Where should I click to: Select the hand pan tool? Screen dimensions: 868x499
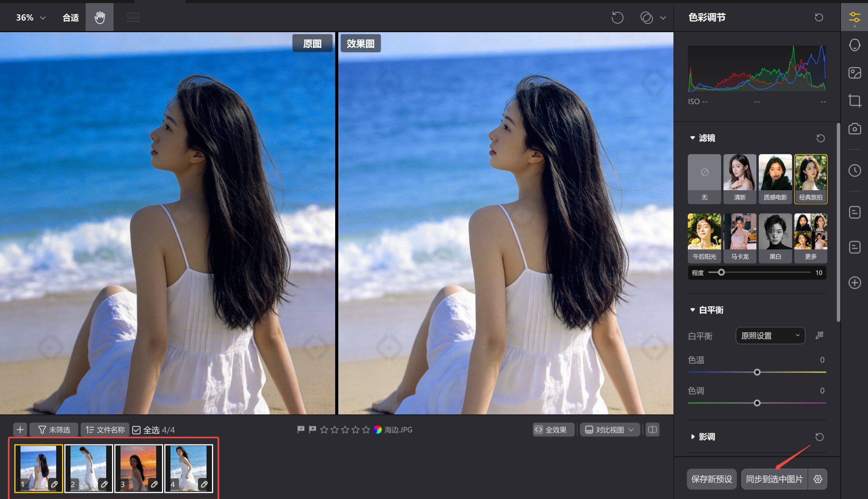[100, 17]
